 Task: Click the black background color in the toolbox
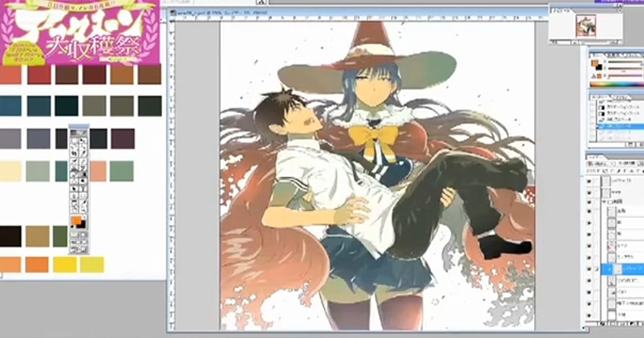83,225
